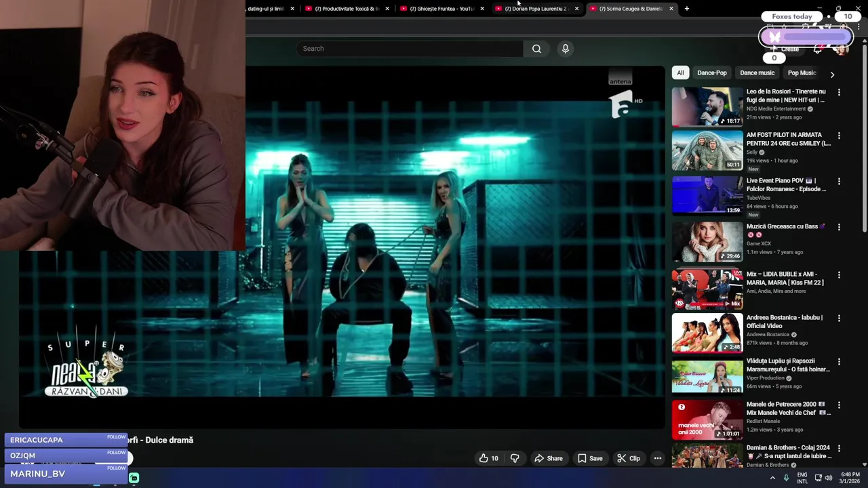Show hidden system tray icons chevron
The image size is (868, 488).
(772, 478)
